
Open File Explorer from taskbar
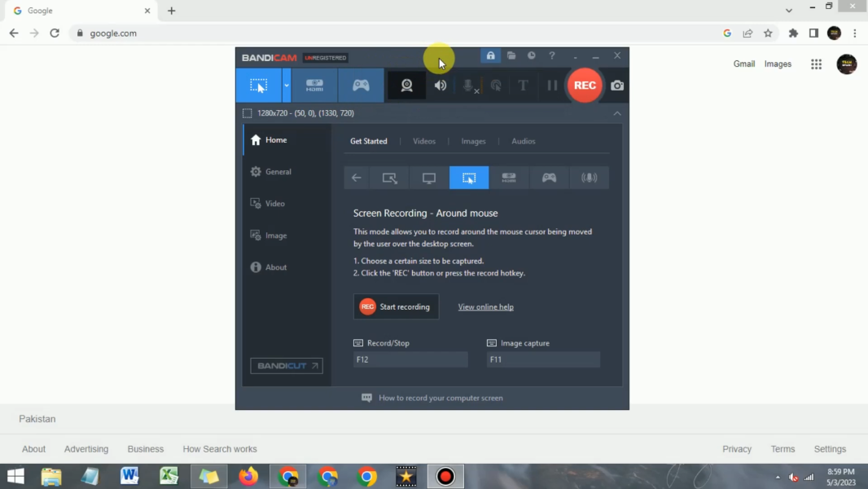(x=51, y=476)
